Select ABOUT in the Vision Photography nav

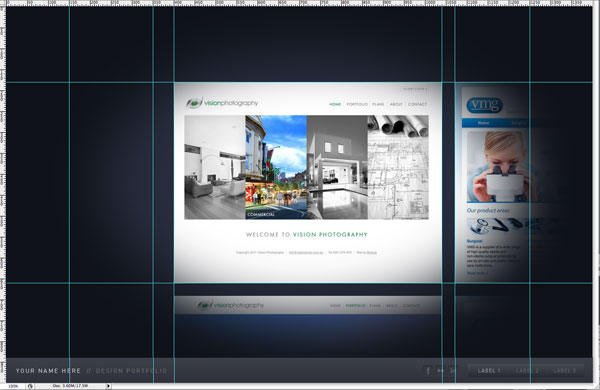pyautogui.click(x=396, y=104)
